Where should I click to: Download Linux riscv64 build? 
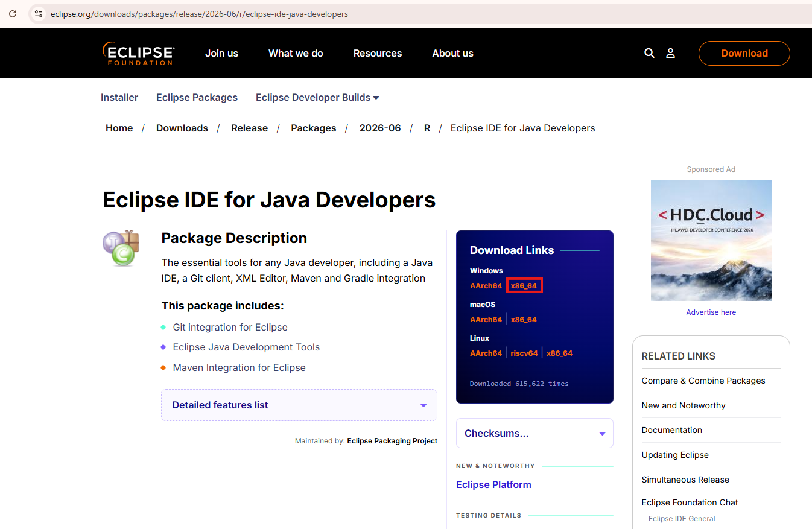[524, 353]
